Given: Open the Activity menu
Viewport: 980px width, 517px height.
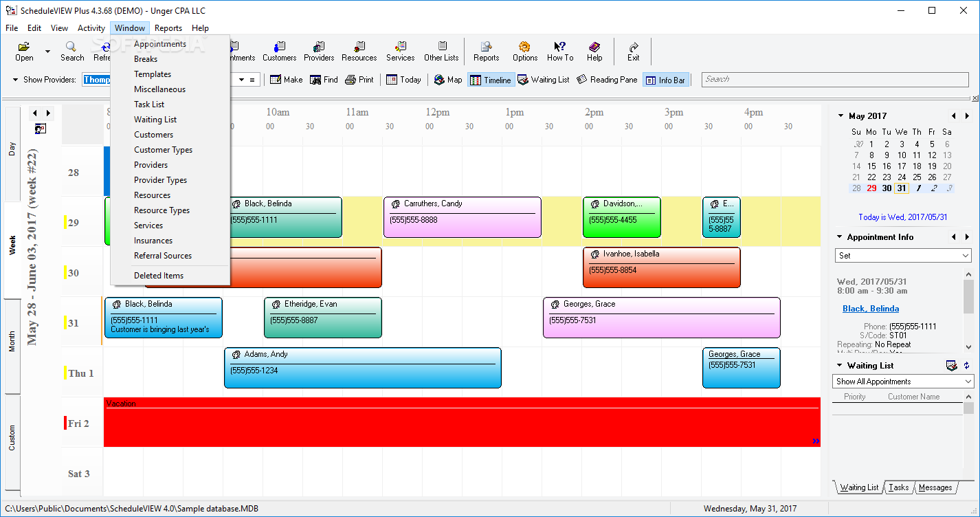Looking at the screenshot, I should point(91,28).
